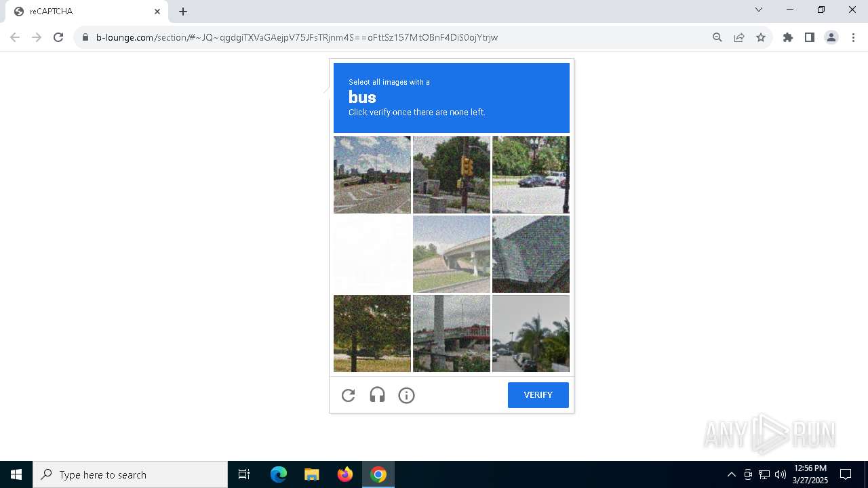Launch Microsoft Edge from taskbar
868x488 pixels.
pos(279,474)
